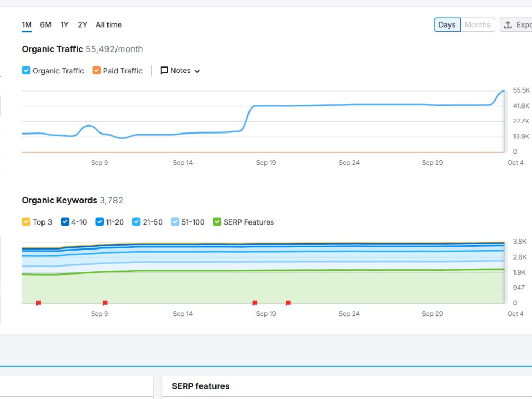Image resolution: width=532 pixels, height=399 pixels.
Task: Click Oct 4 date label under traffic chart
Action: pos(516,162)
